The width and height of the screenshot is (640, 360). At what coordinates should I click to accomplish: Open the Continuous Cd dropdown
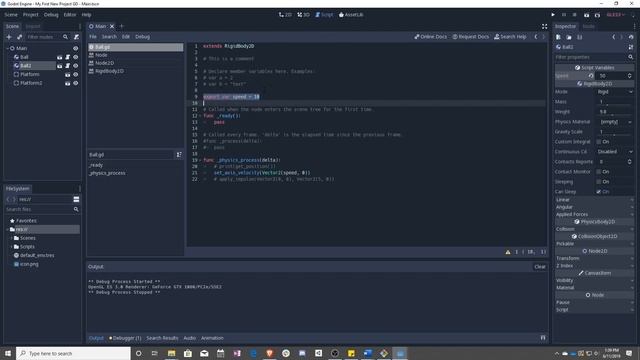pyautogui.click(x=615, y=151)
